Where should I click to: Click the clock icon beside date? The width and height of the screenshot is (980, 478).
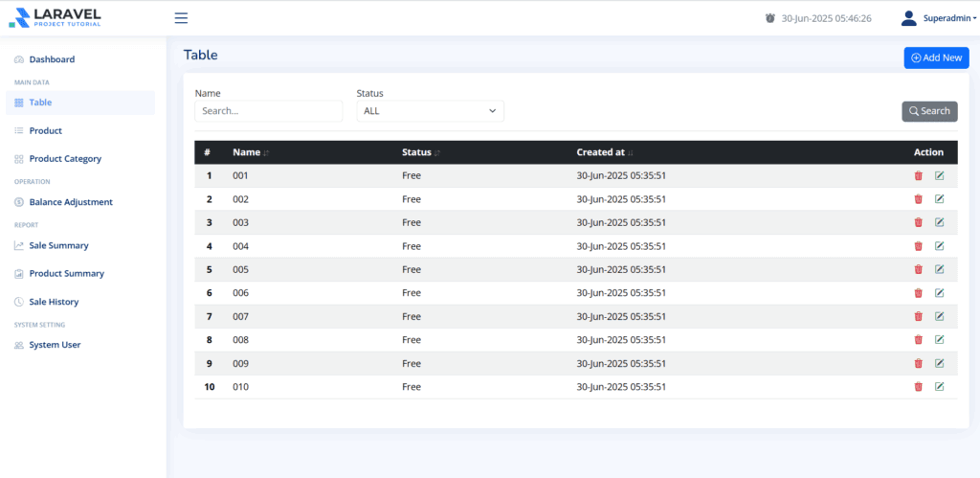(x=770, y=18)
